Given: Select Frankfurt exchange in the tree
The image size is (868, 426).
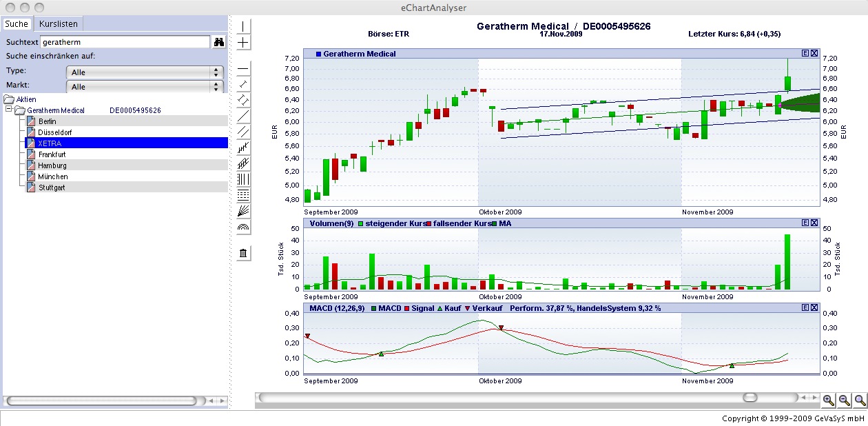Looking at the screenshot, I should [52, 154].
